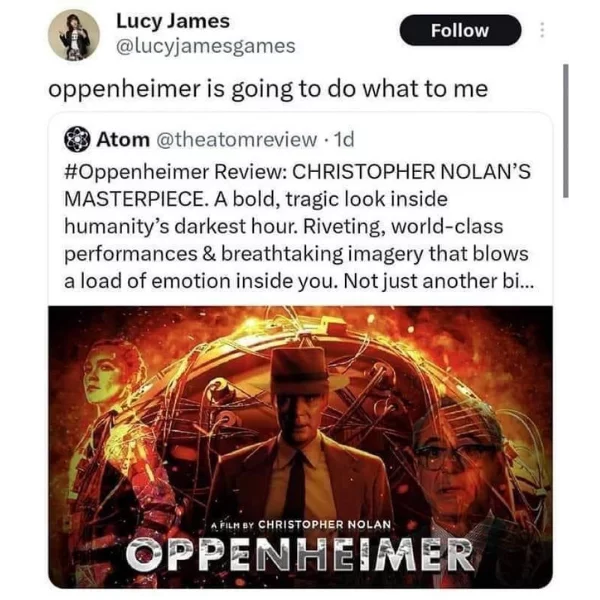Click the OPPENHEIMER title on poster
Viewport: 600px width, 600px height.
300,553
